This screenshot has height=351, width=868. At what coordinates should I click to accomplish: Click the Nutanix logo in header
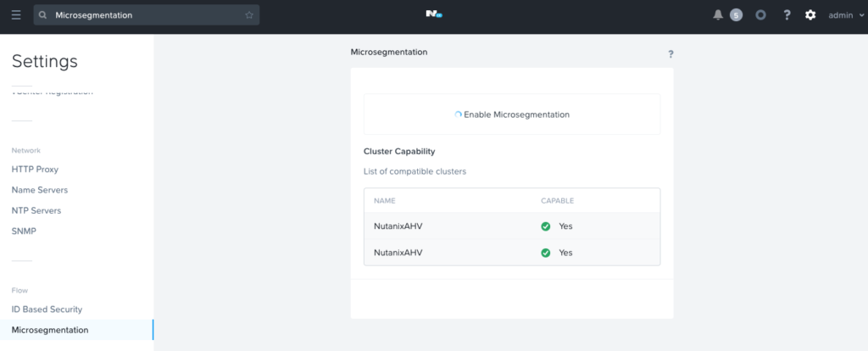pos(434,14)
